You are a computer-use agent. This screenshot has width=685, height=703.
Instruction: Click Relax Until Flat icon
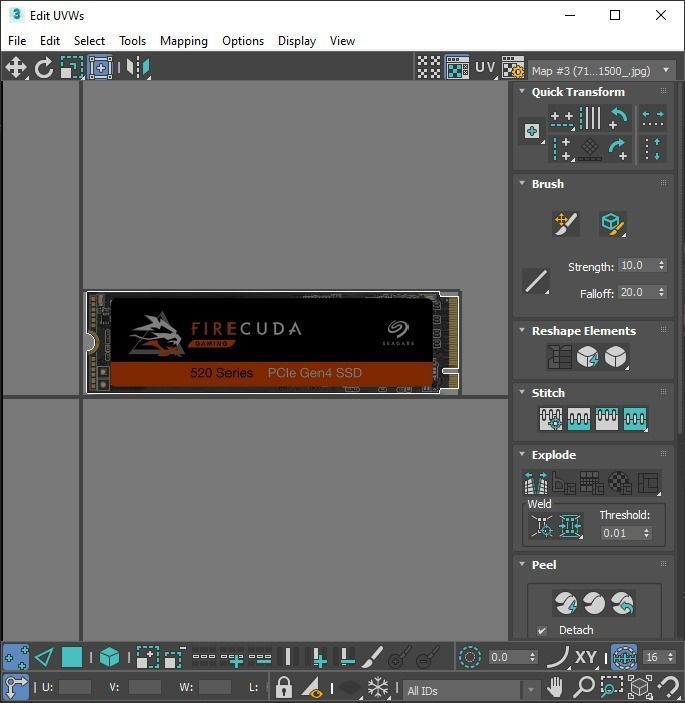(x=587, y=357)
